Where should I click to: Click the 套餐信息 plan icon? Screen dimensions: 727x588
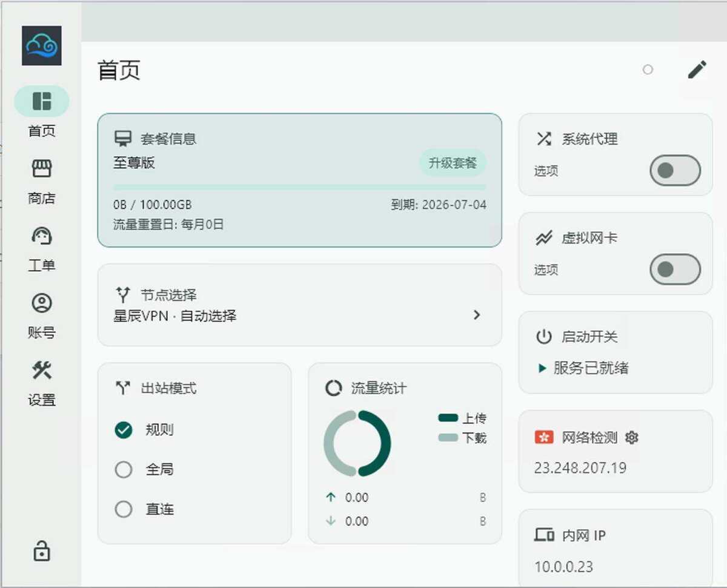click(123, 139)
